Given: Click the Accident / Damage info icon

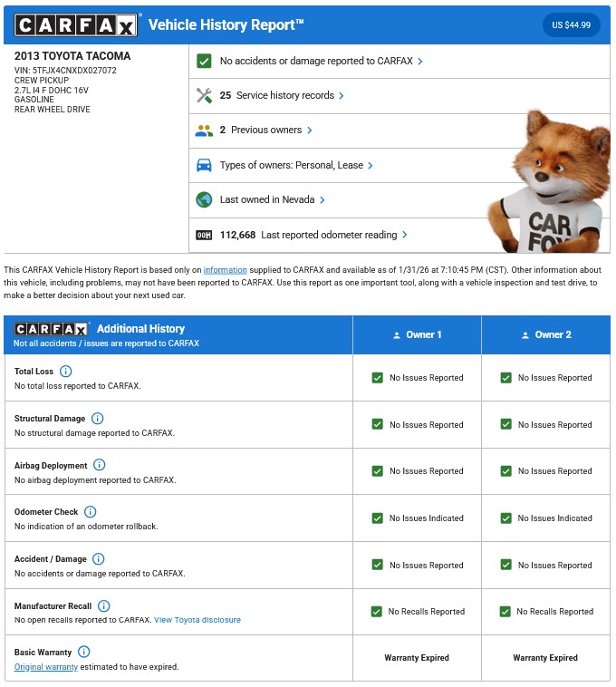Looking at the screenshot, I should click(99, 559).
